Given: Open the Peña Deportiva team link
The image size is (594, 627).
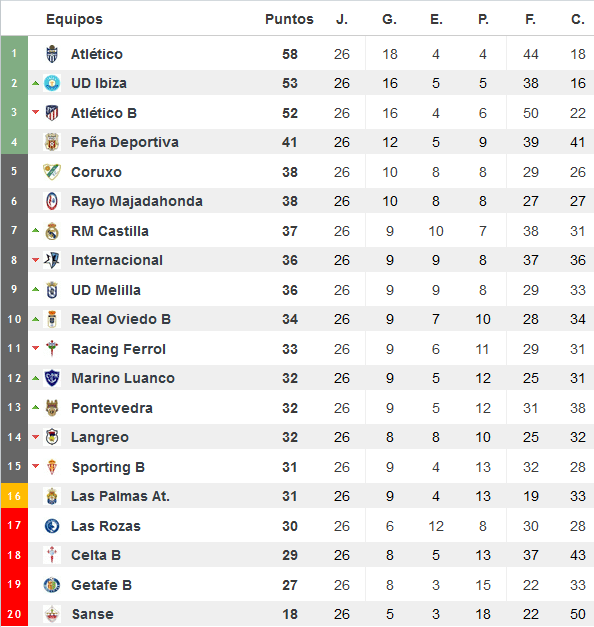Looking at the screenshot, I should (x=125, y=142).
